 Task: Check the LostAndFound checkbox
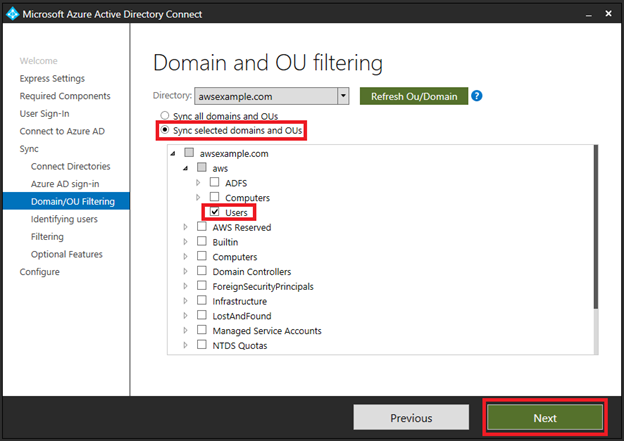point(202,315)
